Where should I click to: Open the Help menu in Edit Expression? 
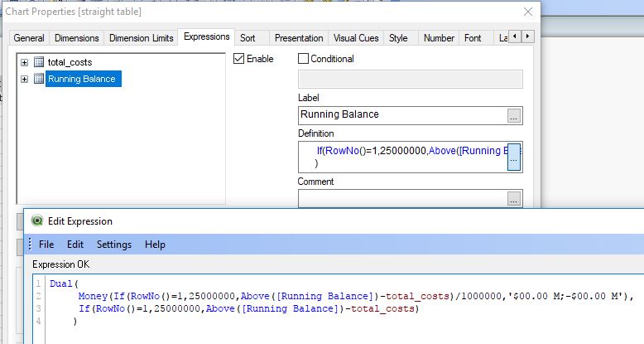[x=155, y=245]
